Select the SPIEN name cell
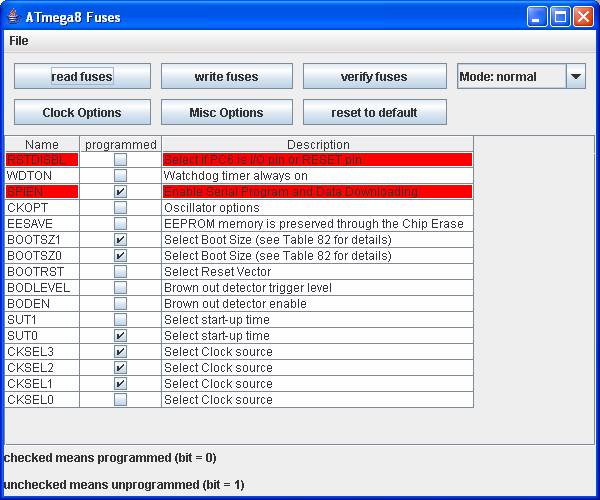The height and width of the screenshot is (500, 600). [x=42, y=192]
